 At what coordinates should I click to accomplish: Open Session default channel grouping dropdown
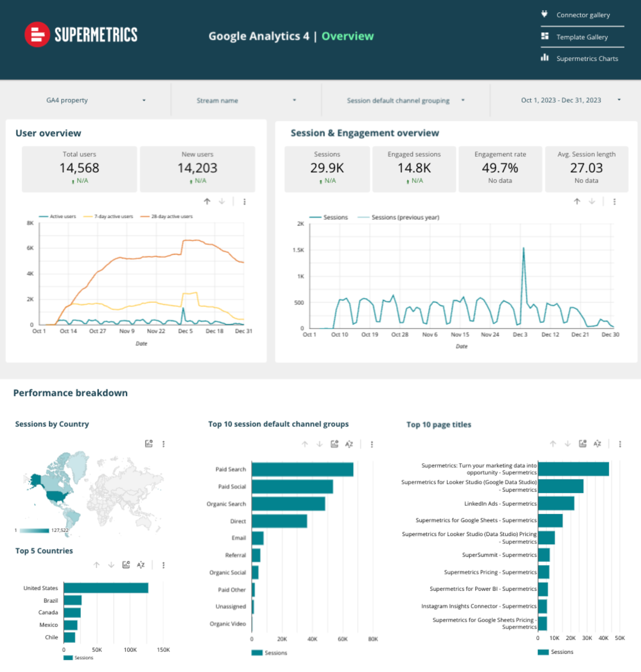coord(405,100)
